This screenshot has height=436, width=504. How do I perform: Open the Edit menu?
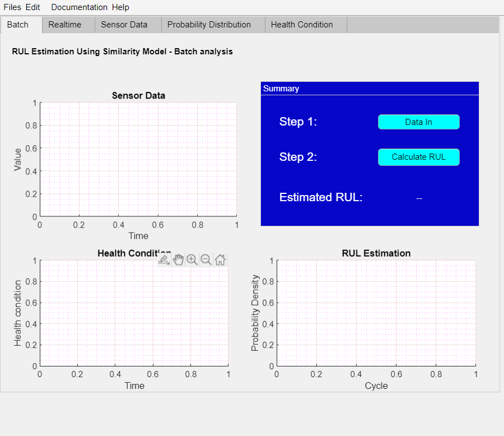(x=33, y=7)
